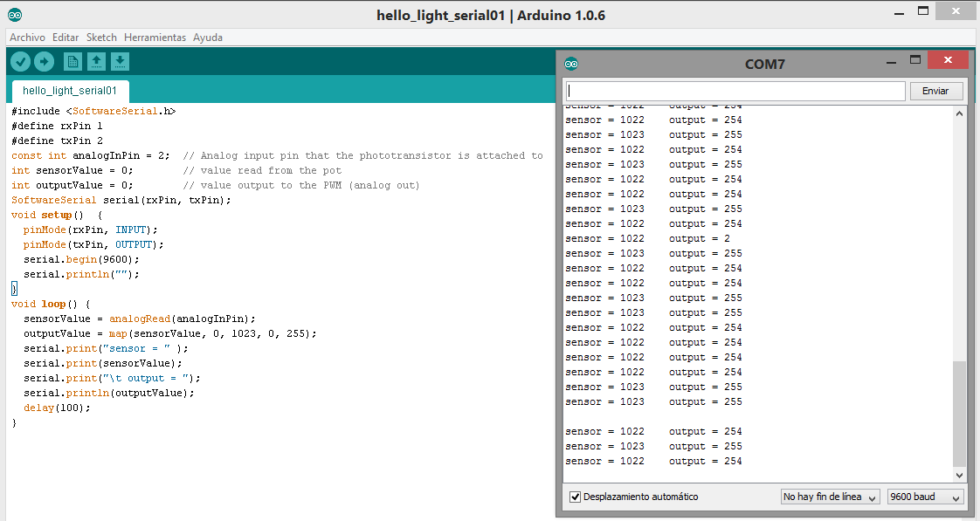The image size is (980, 521).
Task: Click the '#define txPin 2' line
Action: tap(57, 141)
